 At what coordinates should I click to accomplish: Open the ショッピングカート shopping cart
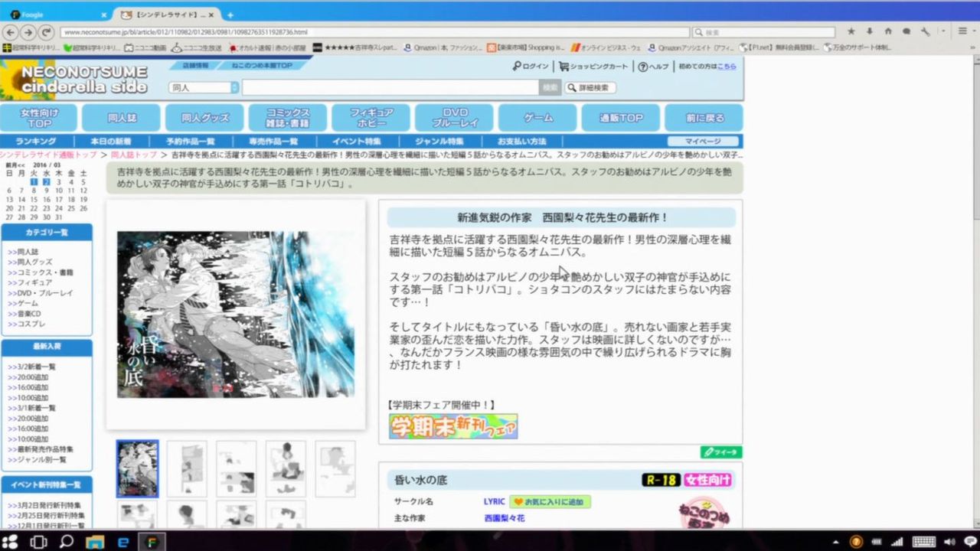pyautogui.click(x=593, y=67)
